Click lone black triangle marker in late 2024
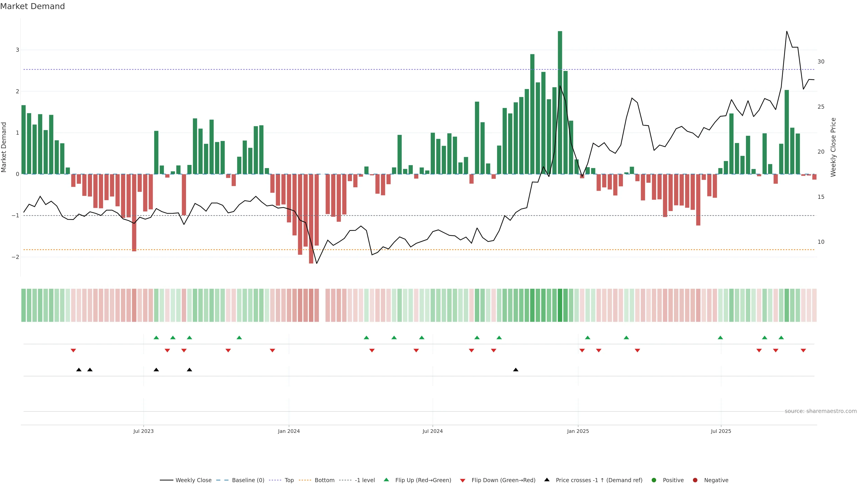 pyautogui.click(x=516, y=370)
